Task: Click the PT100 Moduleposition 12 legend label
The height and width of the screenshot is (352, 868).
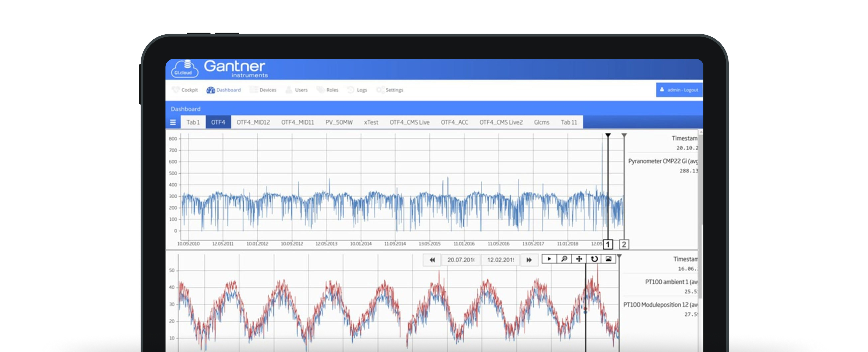Action: coord(660,305)
